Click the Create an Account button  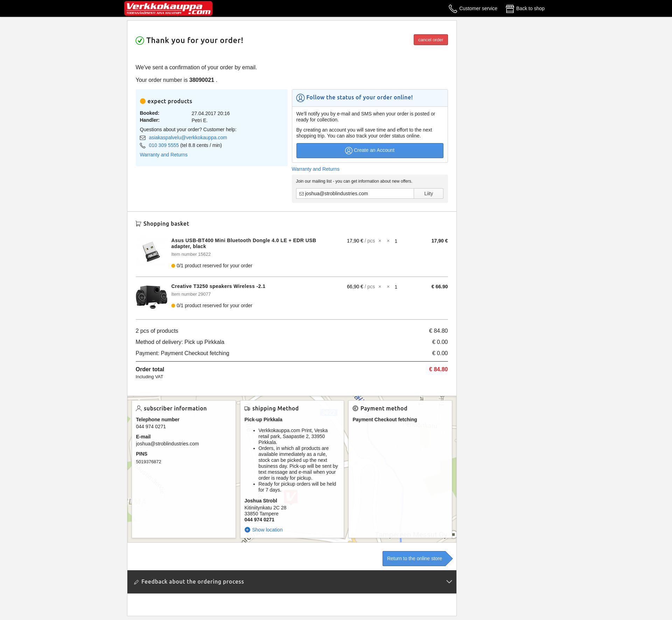(370, 150)
